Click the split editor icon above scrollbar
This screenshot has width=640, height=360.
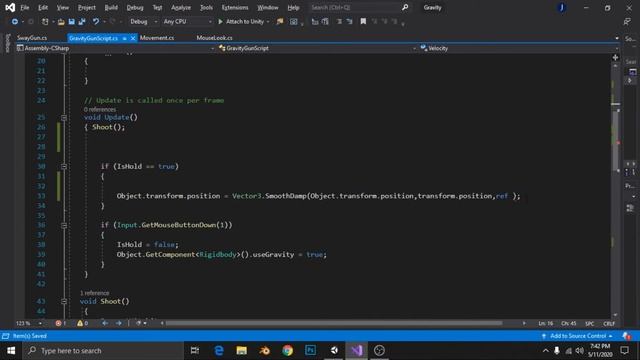click(615, 58)
